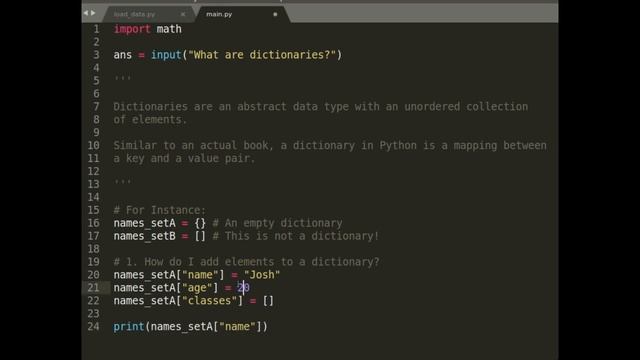Click the string "What are dictionaries?"
640x360 pixels.
(262, 55)
